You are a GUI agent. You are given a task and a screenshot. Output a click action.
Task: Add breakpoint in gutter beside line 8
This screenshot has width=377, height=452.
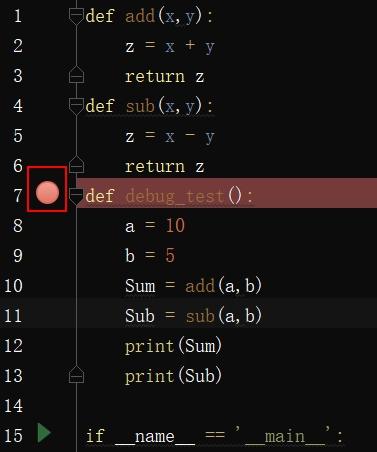coord(47,226)
